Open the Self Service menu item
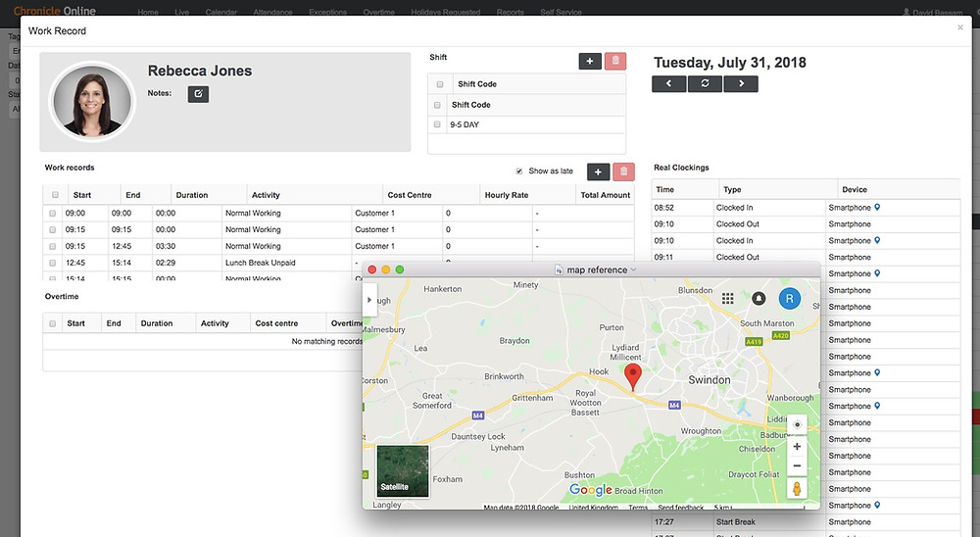This screenshot has height=537, width=980. coord(561,12)
